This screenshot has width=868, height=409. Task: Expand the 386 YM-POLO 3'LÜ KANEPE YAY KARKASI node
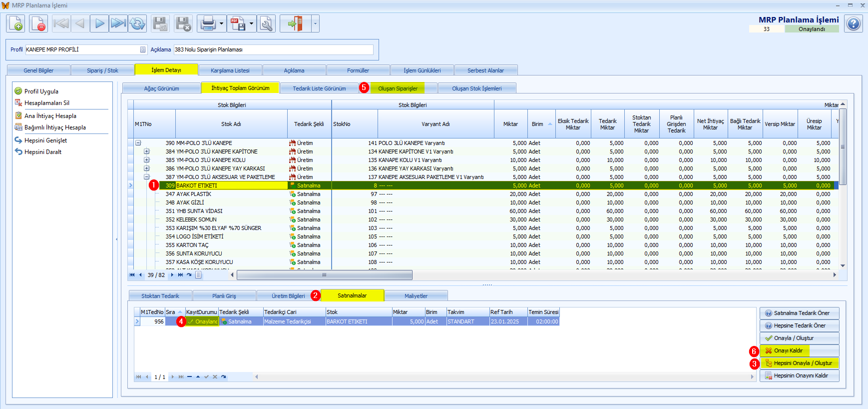(147, 168)
